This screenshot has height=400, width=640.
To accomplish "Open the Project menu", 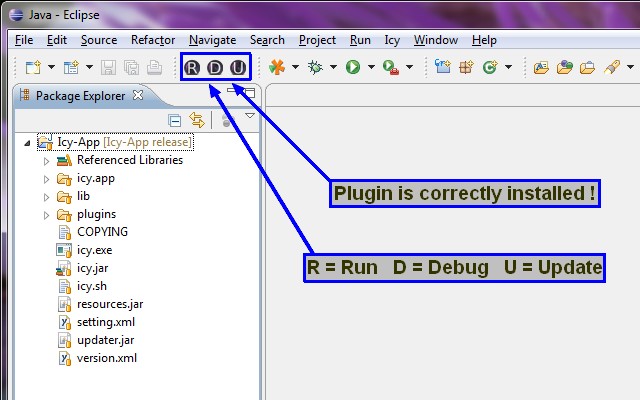I will tap(318, 40).
